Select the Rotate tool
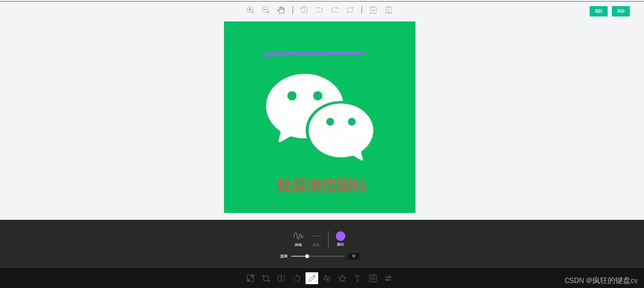The height and width of the screenshot is (288, 644). [x=297, y=278]
